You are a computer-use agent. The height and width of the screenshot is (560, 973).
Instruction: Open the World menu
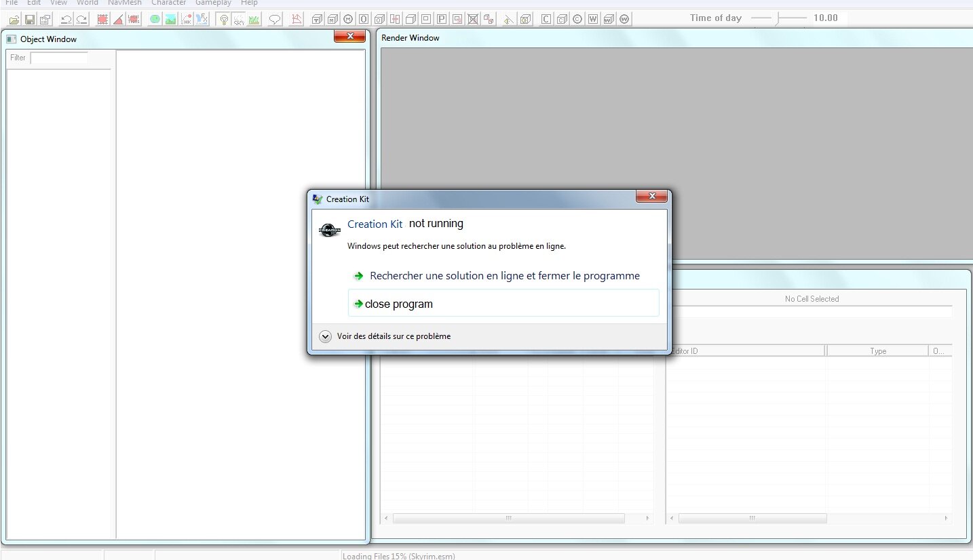(x=88, y=3)
